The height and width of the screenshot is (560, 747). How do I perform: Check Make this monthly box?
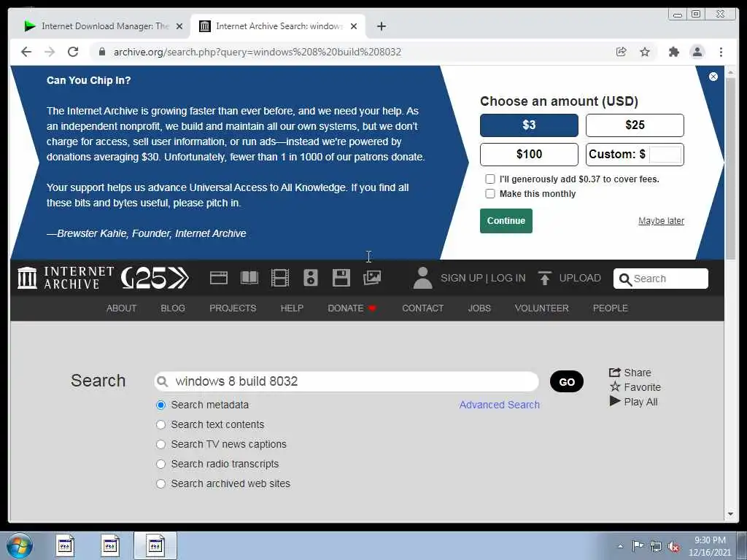tap(489, 194)
